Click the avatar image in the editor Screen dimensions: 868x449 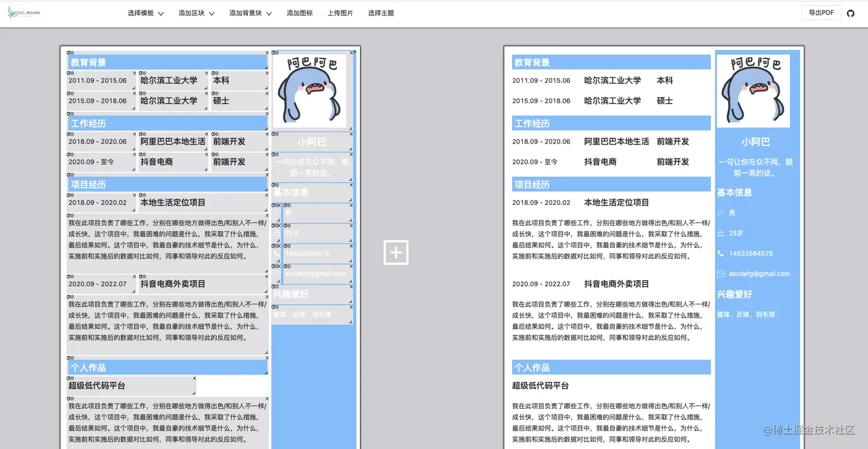pyautogui.click(x=309, y=90)
